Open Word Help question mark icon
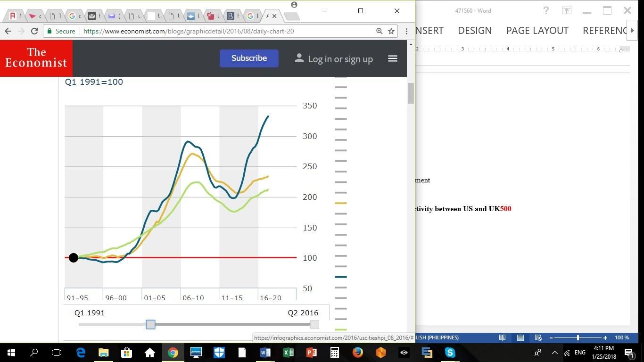 tap(546, 11)
